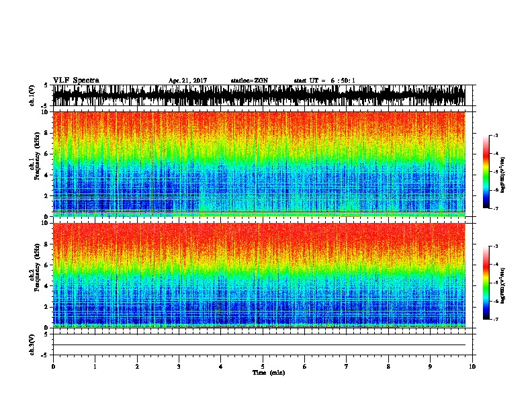Click the flat ch.3 voltage trace line
Screen dimensions: 532x411
tap(259, 345)
